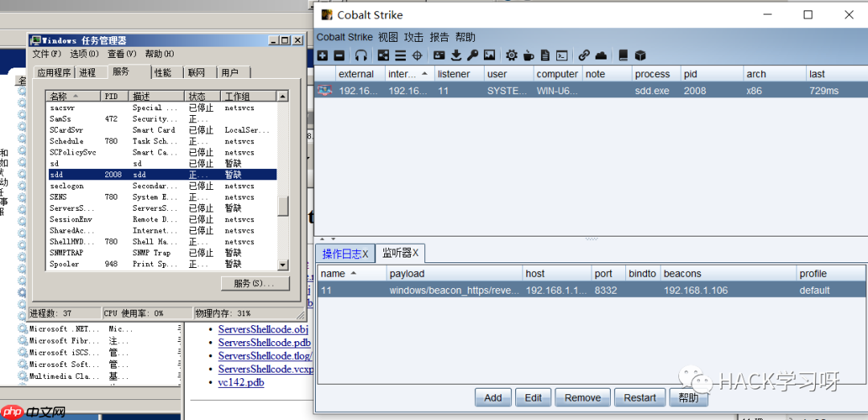
Task: Click Cobalt Strike title bar app icon
Action: pos(326,15)
